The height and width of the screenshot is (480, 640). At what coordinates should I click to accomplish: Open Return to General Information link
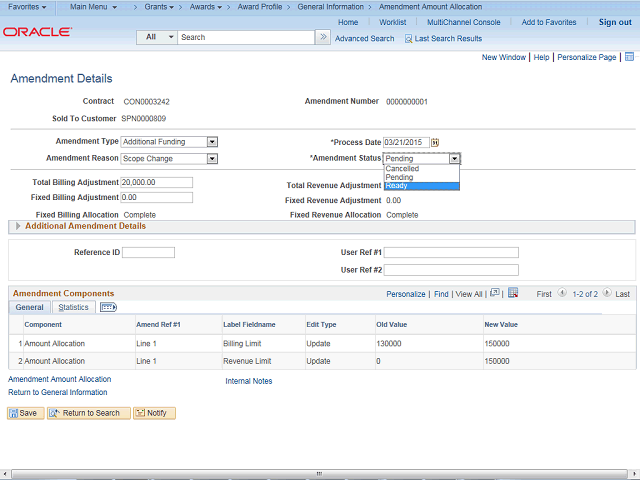57,393
